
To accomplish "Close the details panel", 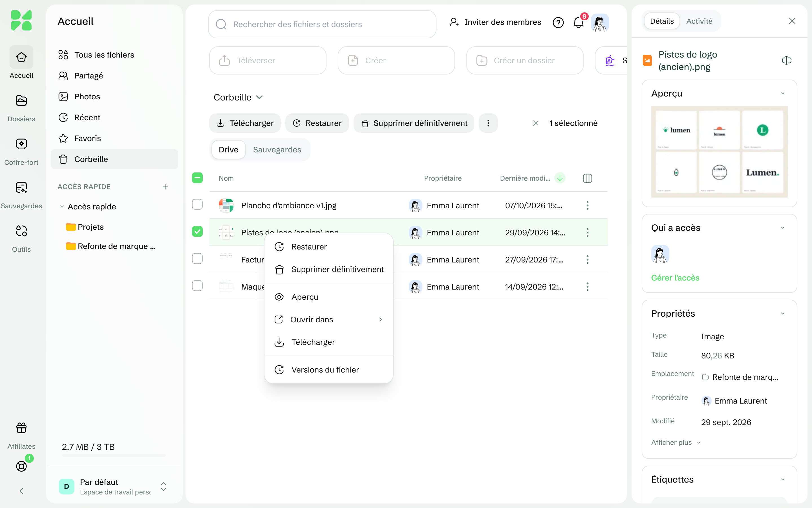I will pyautogui.click(x=792, y=21).
